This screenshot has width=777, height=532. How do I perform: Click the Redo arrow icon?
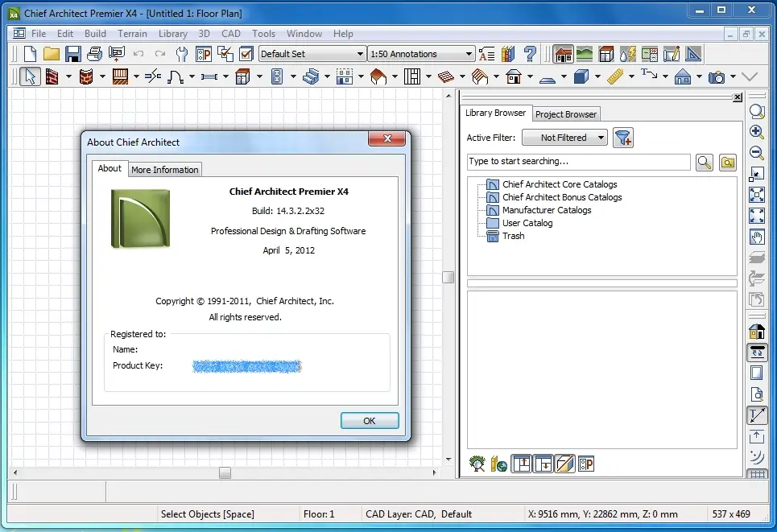click(x=160, y=53)
